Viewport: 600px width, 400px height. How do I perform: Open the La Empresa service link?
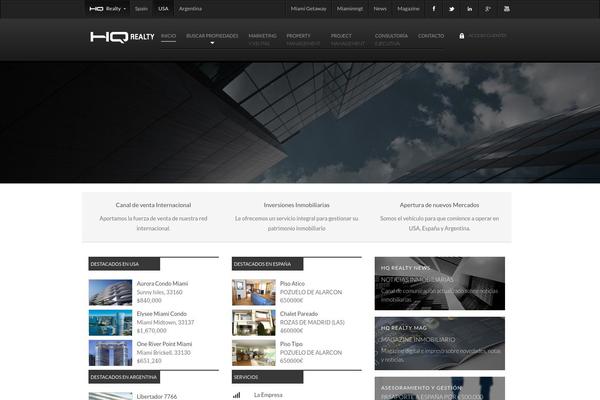[268, 395]
